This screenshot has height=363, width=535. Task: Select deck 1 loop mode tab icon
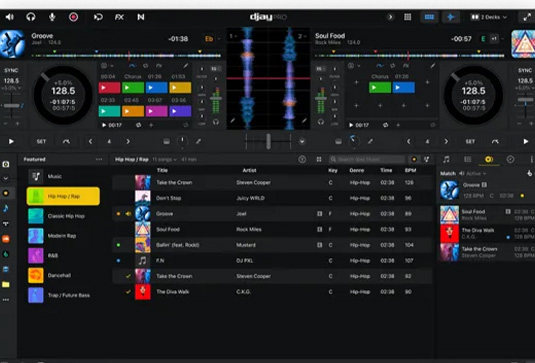(x=146, y=66)
